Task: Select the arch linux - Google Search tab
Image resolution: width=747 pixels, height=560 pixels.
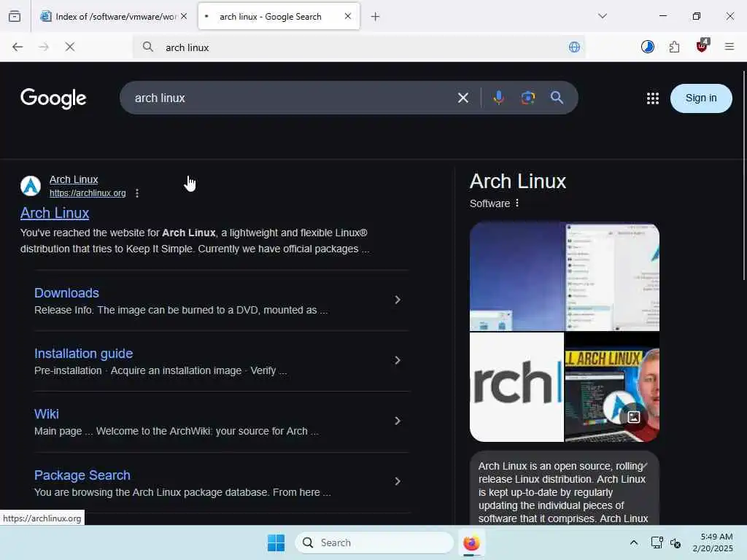Action: (279, 16)
